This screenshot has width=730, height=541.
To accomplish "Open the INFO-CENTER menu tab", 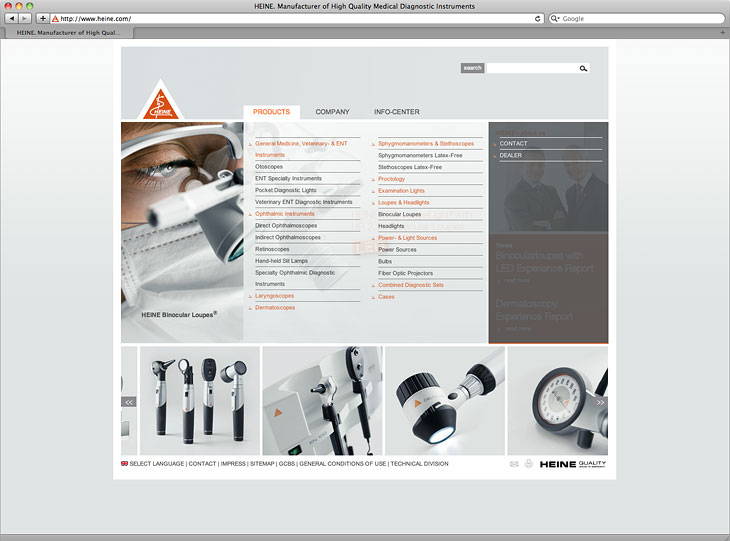I will tap(397, 112).
